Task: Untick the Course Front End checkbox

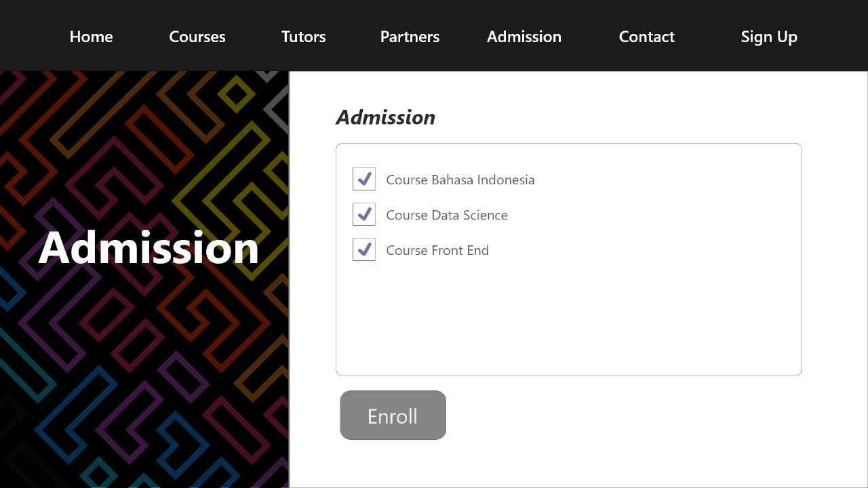Action: [x=364, y=250]
